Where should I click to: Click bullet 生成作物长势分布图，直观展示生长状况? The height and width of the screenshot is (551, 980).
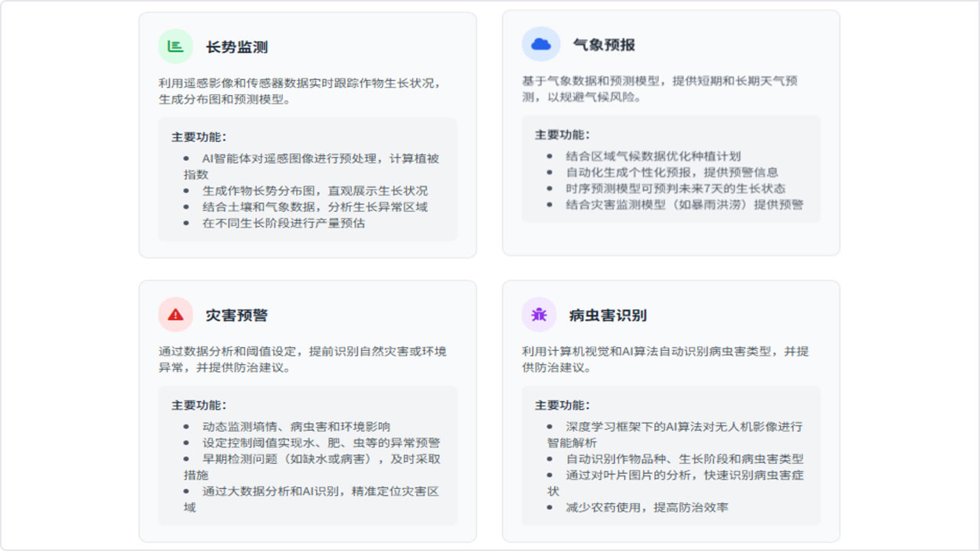315,191
